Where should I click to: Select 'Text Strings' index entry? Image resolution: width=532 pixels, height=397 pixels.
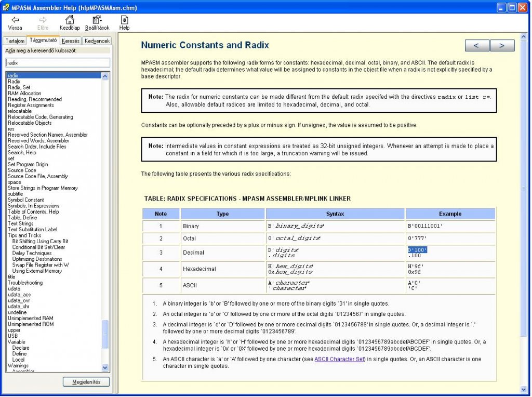pos(21,224)
